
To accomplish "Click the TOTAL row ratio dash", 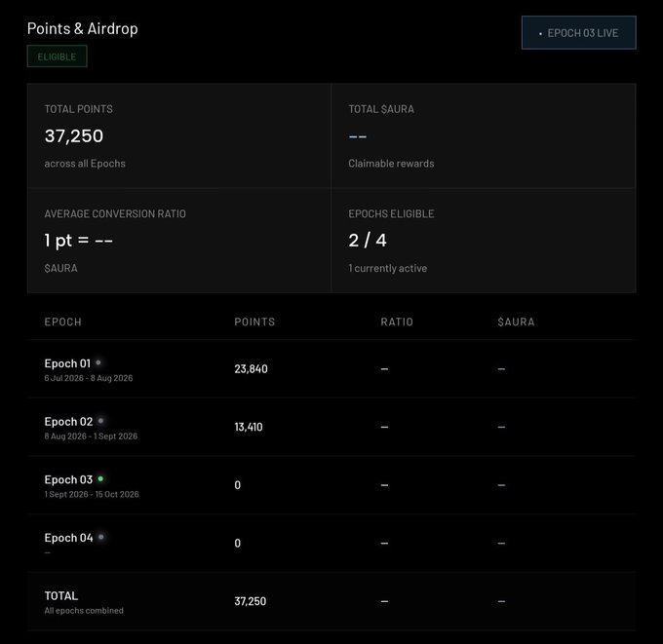I will click(x=384, y=601).
